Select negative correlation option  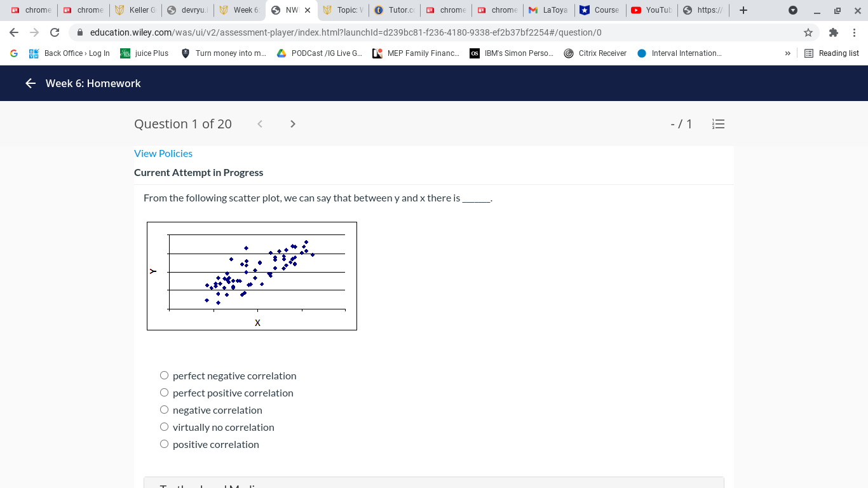click(164, 410)
